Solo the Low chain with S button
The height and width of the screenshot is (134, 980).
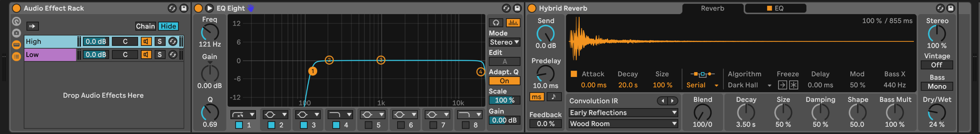click(x=160, y=55)
